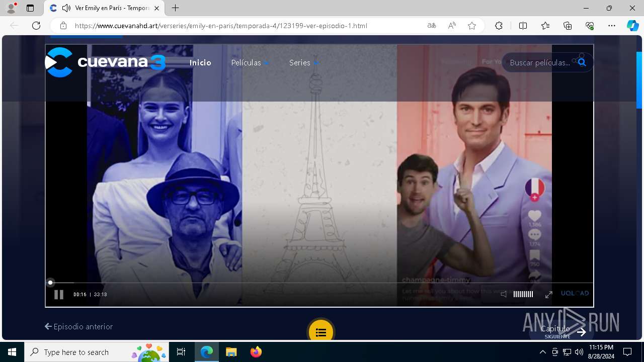The height and width of the screenshot is (362, 644).
Task: Launch Firefox from taskbar
Action: click(x=256, y=352)
